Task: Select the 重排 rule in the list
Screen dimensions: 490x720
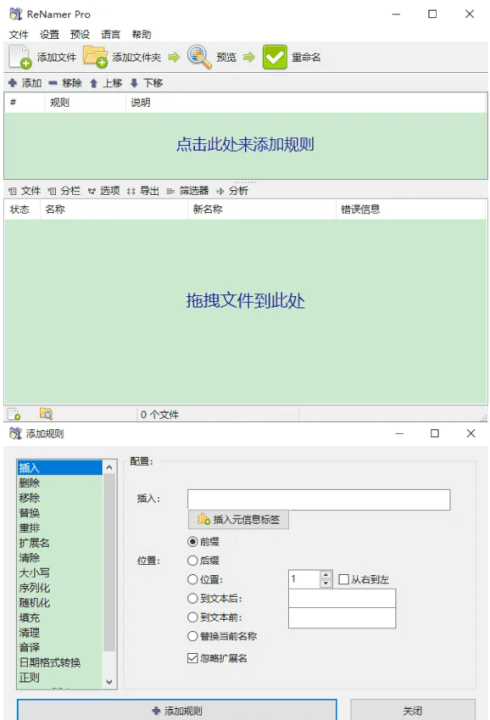Action: 60,528
